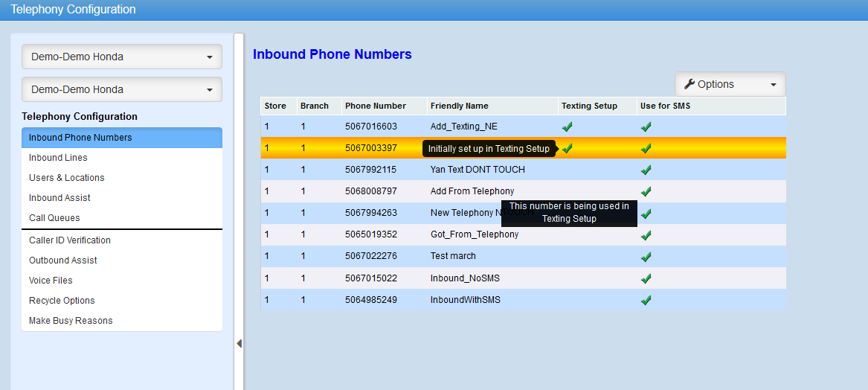This screenshot has width=868, height=390.
Task: Select Call Queues menu item
Action: pos(54,218)
